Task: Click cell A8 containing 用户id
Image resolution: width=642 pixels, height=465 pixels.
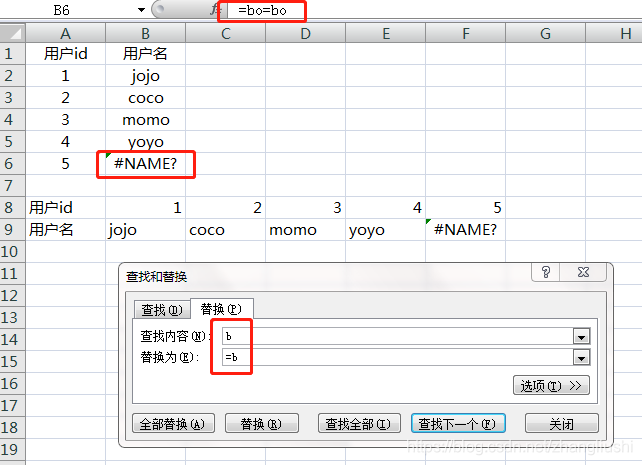Action: 66,208
